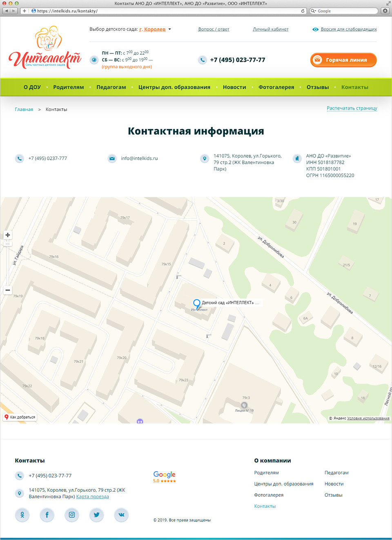Click the Odnoklassniki social icon in footer

pos(22,515)
